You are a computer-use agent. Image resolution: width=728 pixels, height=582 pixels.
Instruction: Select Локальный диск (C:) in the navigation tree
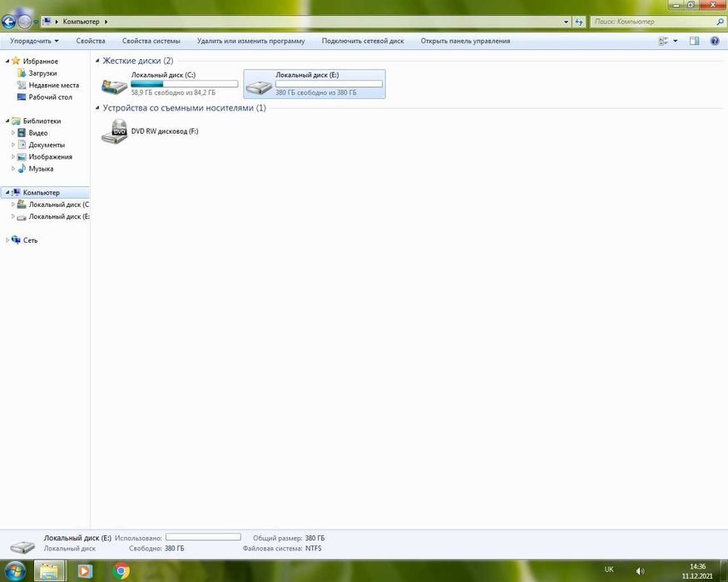pos(58,205)
